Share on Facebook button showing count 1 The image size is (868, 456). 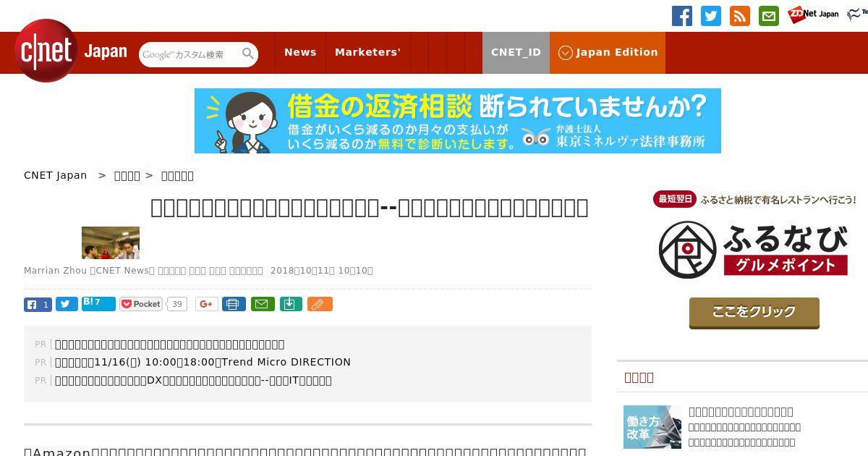pos(38,305)
